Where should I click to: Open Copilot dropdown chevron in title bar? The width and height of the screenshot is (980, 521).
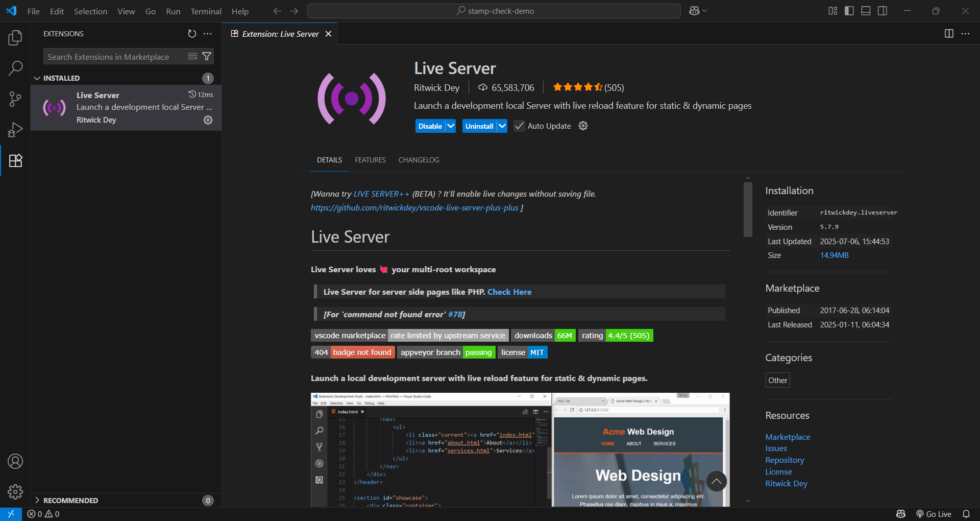pyautogui.click(x=705, y=11)
